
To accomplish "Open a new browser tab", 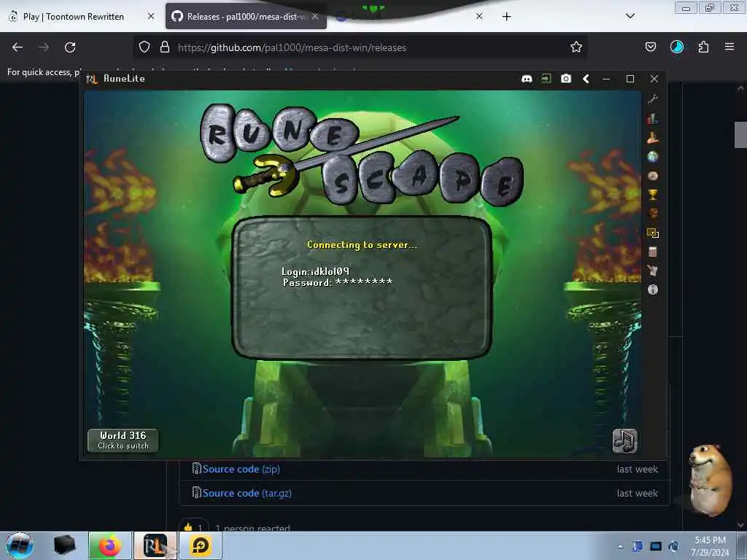I will (506, 17).
